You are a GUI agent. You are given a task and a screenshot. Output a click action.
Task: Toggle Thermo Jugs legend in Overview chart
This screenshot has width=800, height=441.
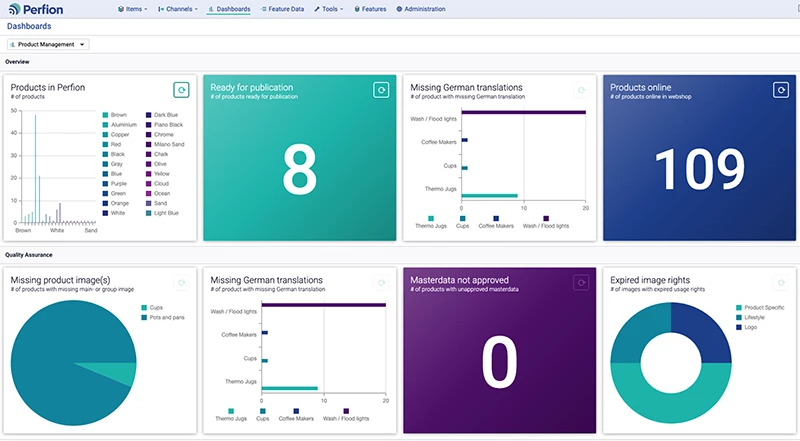[431, 223]
